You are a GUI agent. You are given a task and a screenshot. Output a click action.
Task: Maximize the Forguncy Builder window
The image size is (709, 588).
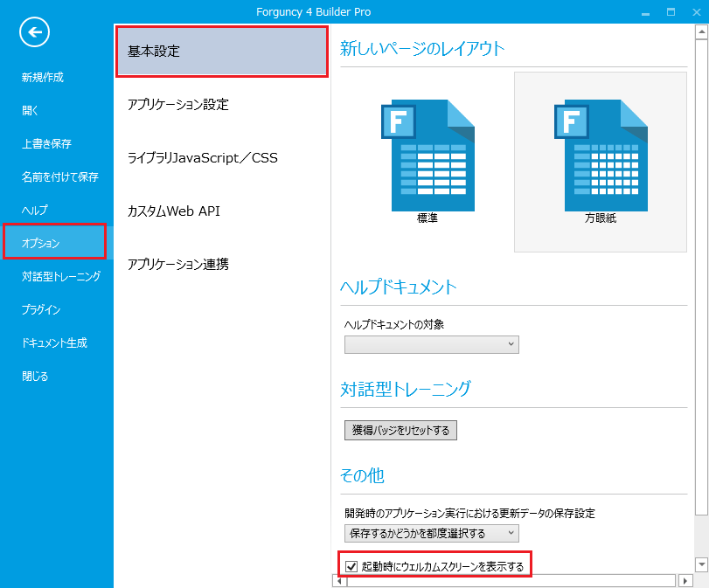pyautogui.click(x=671, y=12)
